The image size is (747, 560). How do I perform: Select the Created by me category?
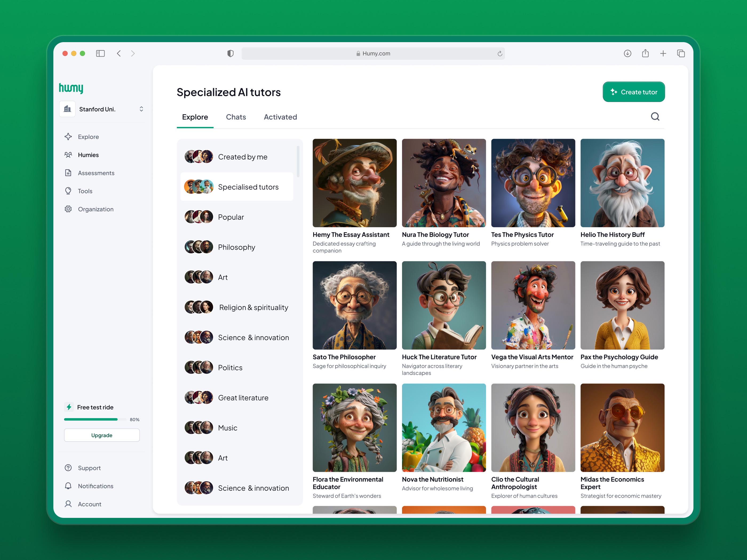click(243, 157)
